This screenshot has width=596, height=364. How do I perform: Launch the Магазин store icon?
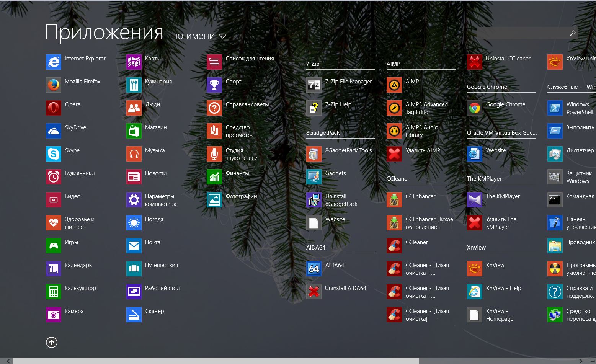coord(134,131)
